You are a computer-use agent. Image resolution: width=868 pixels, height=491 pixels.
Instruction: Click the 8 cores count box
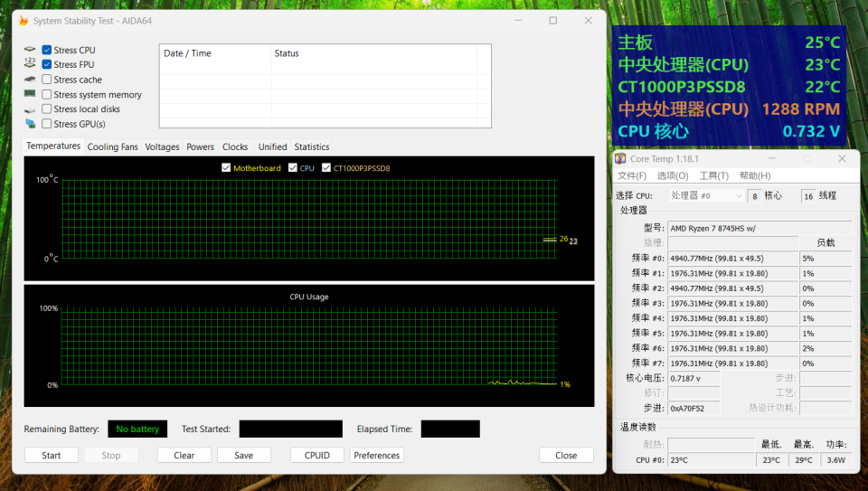[x=754, y=196]
